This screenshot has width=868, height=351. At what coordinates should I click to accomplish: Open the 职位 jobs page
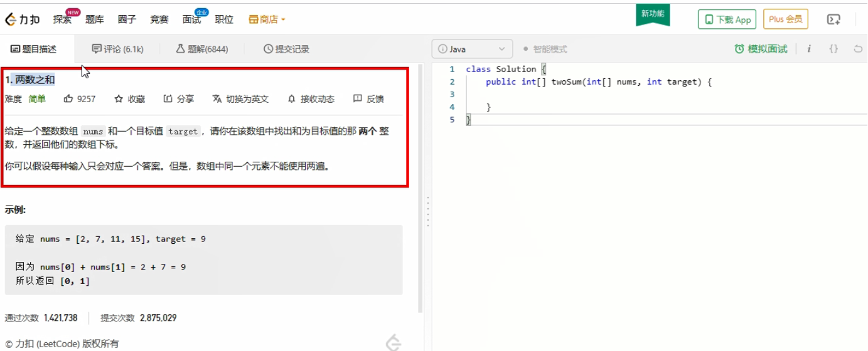224,19
